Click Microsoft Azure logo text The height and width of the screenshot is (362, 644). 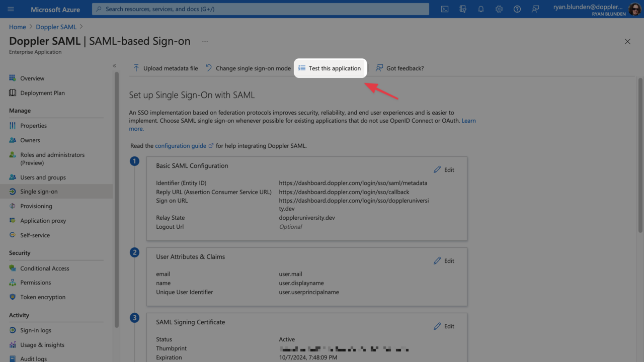pyautogui.click(x=55, y=9)
